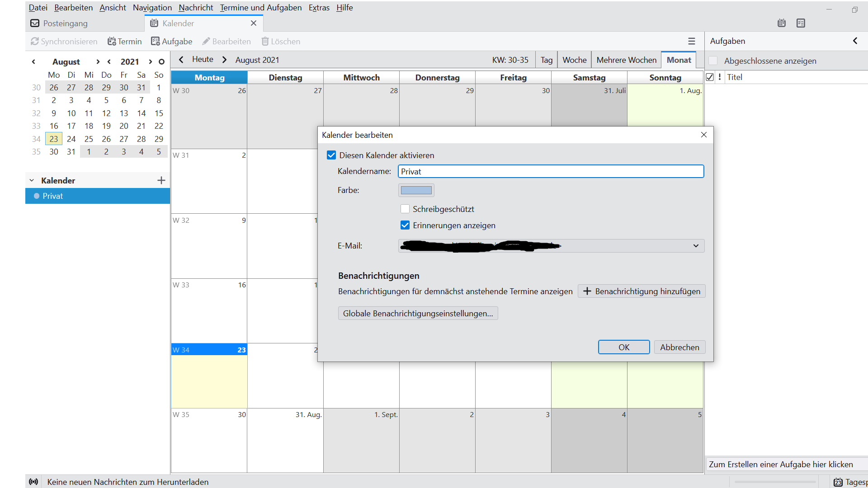This screenshot has width=868, height=488.
Task: Click the tasks tab icon at top right
Action: tap(801, 23)
